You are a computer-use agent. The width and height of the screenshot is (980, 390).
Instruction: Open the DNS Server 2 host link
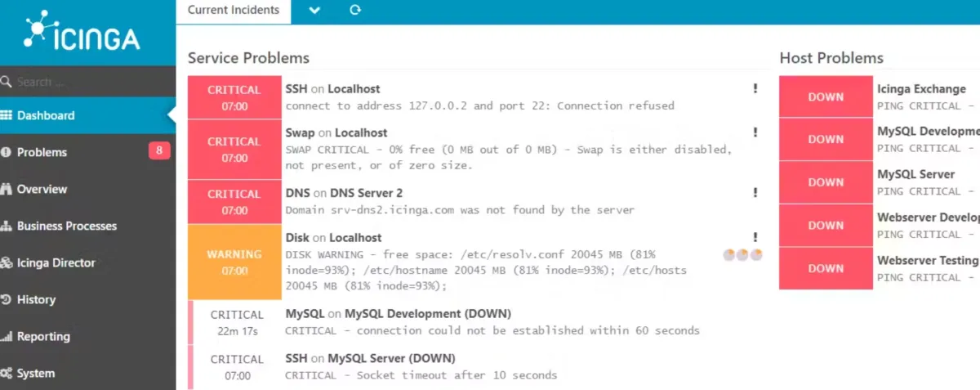click(367, 193)
